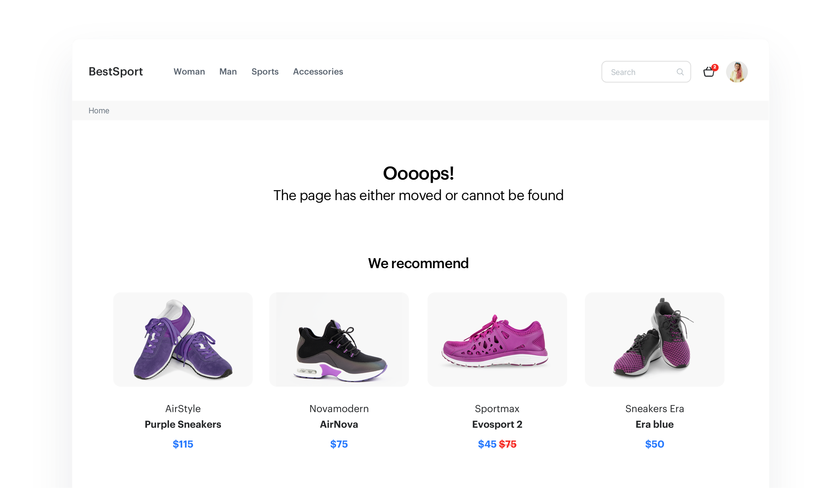
Task: Click the $45 discounted price
Action: [x=486, y=444]
